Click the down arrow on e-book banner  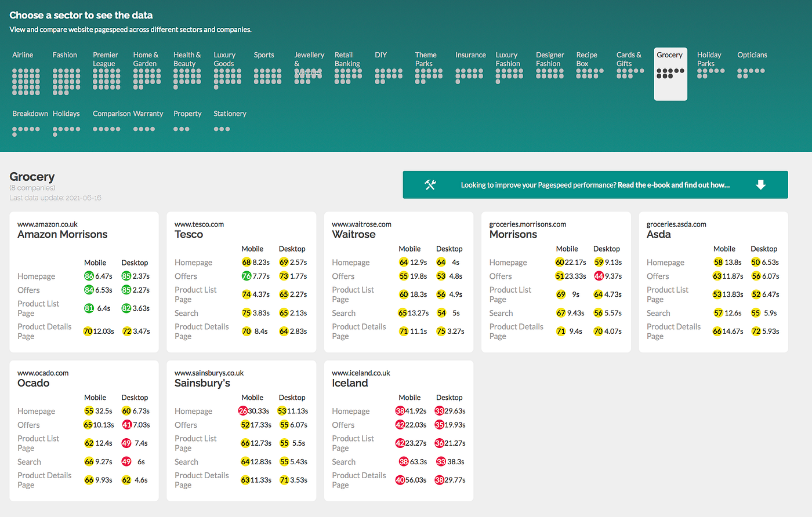tap(761, 185)
